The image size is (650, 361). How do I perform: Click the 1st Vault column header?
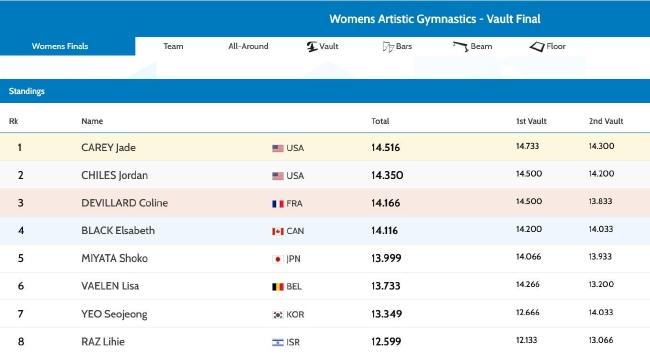531,121
